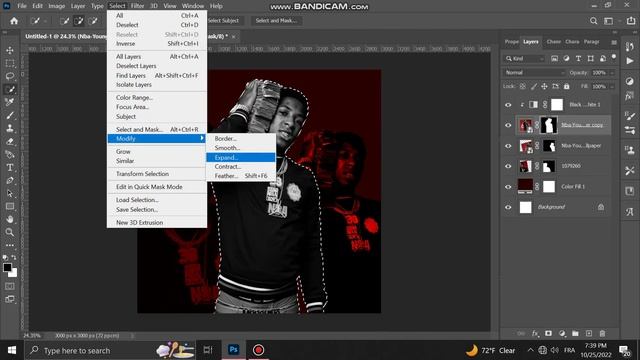The width and height of the screenshot is (640, 360).
Task: Open the Opacity slider dropdown arrow
Action: [x=612, y=73]
